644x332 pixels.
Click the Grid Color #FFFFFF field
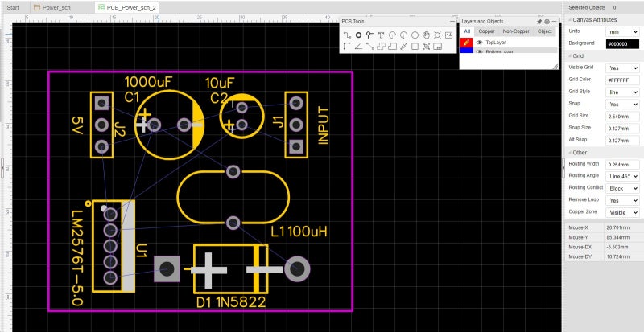point(622,80)
